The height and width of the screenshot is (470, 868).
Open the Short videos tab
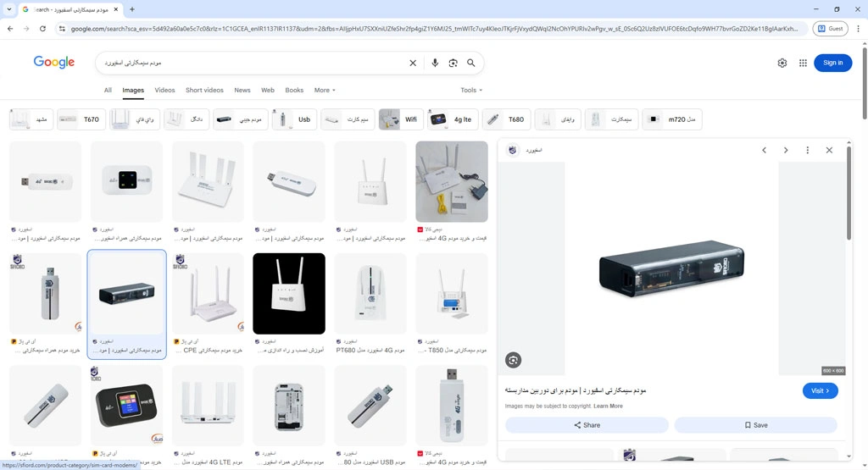coord(204,90)
